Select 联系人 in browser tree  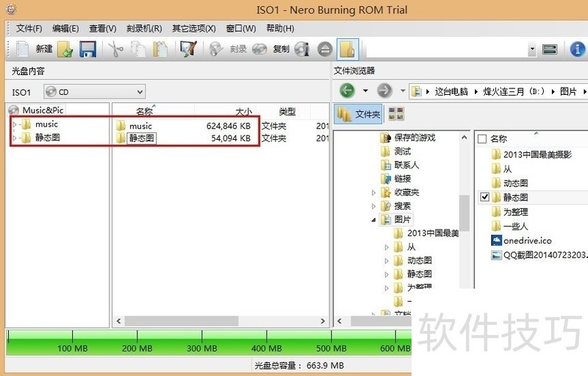(399, 165)
